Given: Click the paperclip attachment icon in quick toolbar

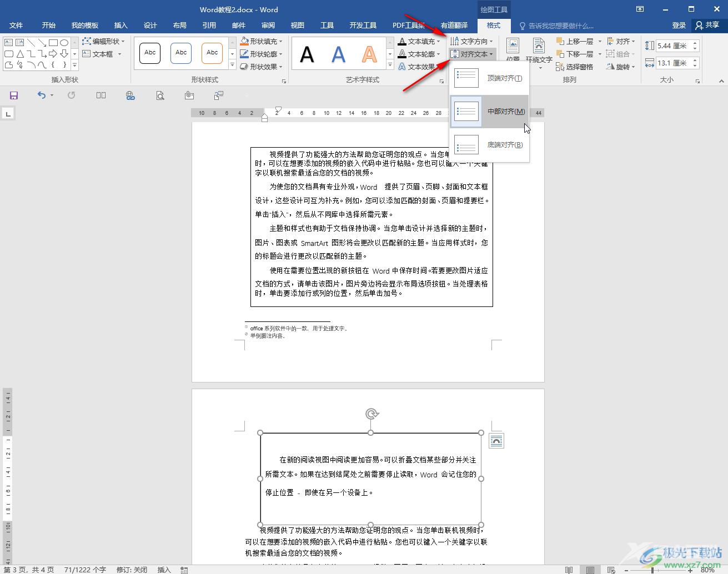Looking at the screenshot, I should [189, 95].
